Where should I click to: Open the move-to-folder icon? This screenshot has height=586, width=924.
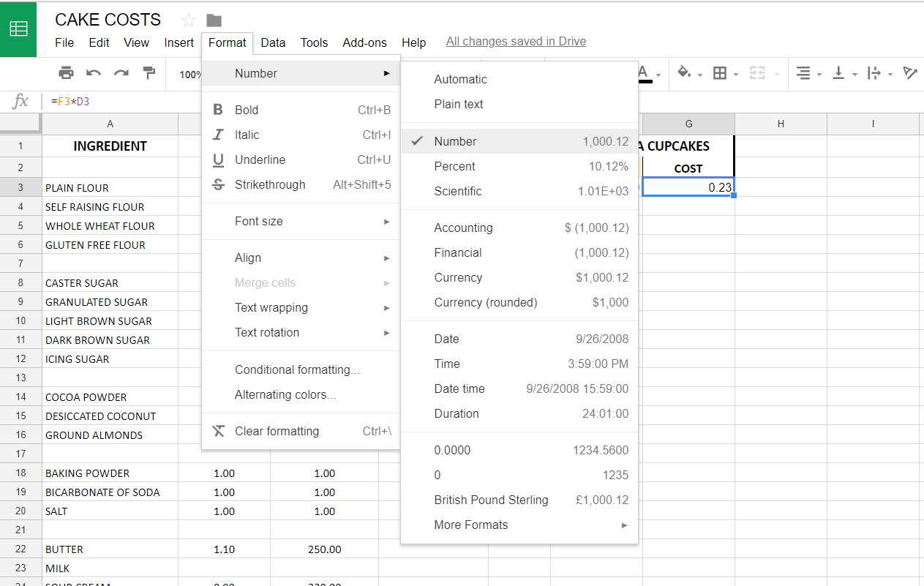(x=214, y=20)
